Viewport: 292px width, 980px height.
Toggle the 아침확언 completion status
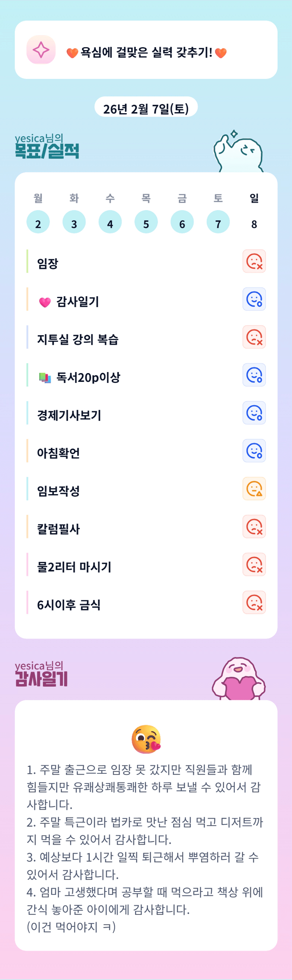tap(254, 451)
